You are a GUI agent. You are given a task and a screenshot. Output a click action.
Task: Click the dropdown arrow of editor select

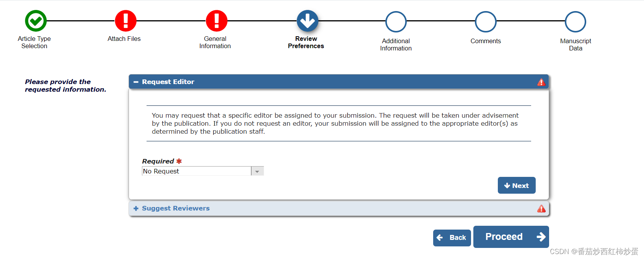258,172
